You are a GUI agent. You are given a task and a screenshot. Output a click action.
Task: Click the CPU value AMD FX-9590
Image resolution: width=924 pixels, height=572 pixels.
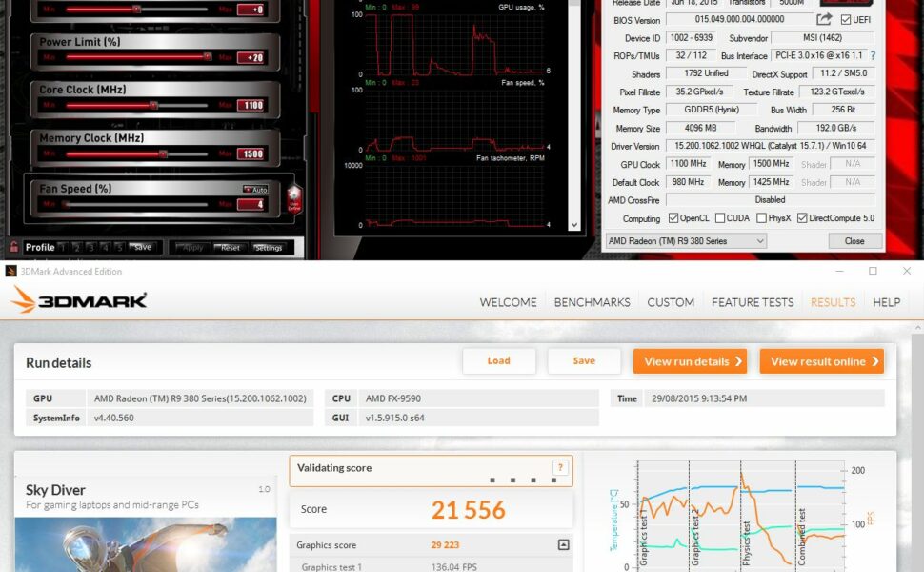[x=393, y=398]
